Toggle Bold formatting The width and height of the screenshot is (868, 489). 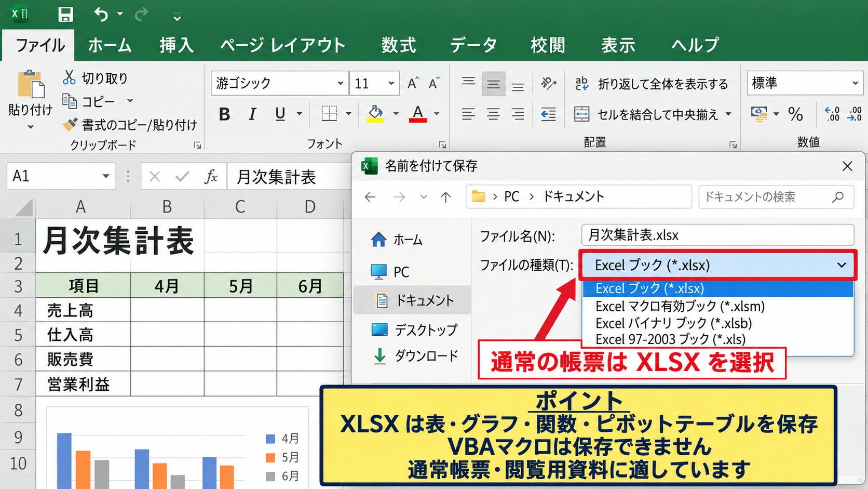tap(224, 114)
